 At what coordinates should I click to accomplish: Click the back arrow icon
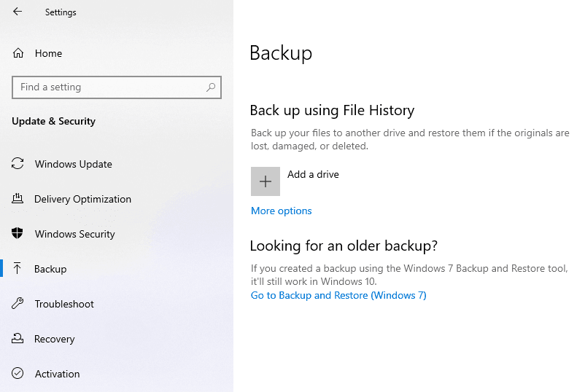click(18, 12)
